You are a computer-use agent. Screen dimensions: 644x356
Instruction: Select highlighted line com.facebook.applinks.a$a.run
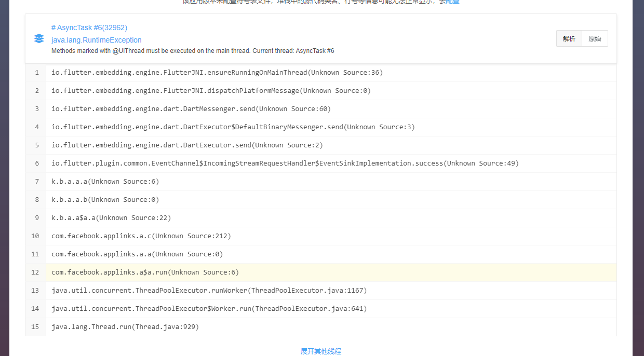click(331, 272)
